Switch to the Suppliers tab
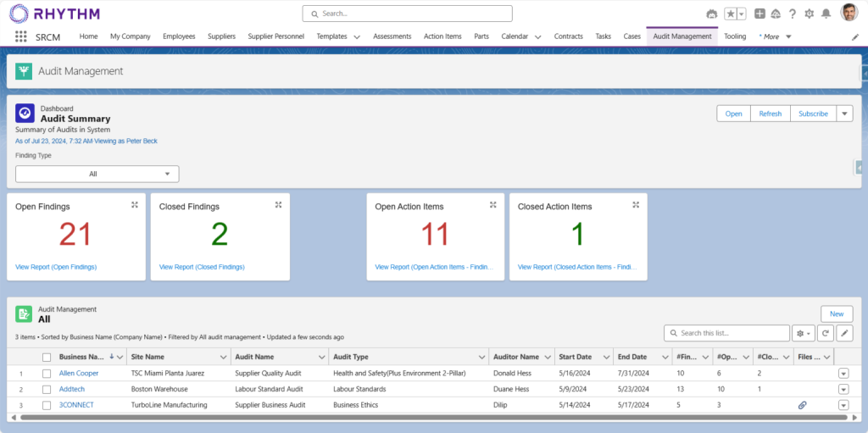Screen dimensions: 868x433 (221, 36)
